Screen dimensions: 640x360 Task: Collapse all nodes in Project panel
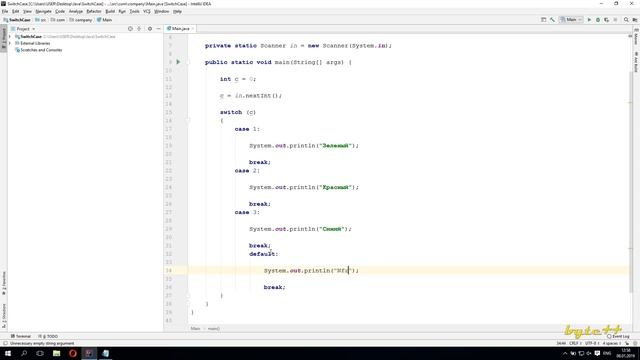[x=139, y=29]
